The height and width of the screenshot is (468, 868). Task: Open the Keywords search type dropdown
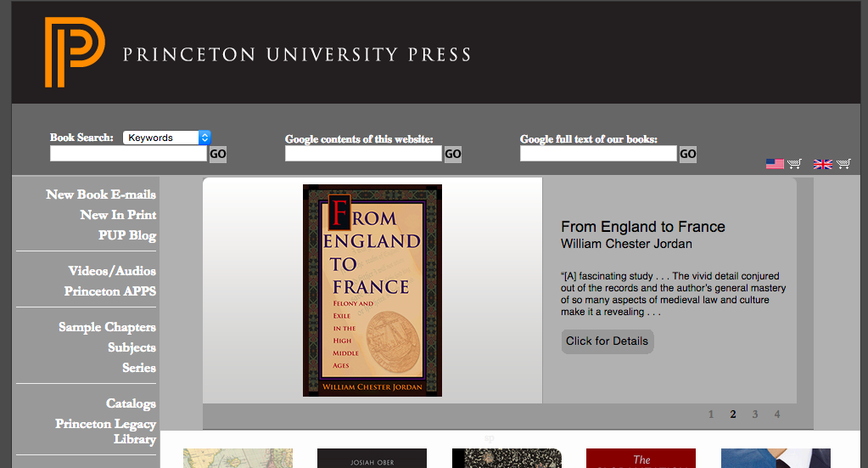click(166, 138)
